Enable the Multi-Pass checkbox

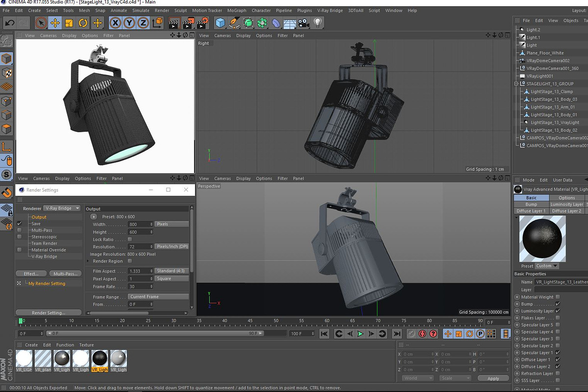tap(20, 230)
